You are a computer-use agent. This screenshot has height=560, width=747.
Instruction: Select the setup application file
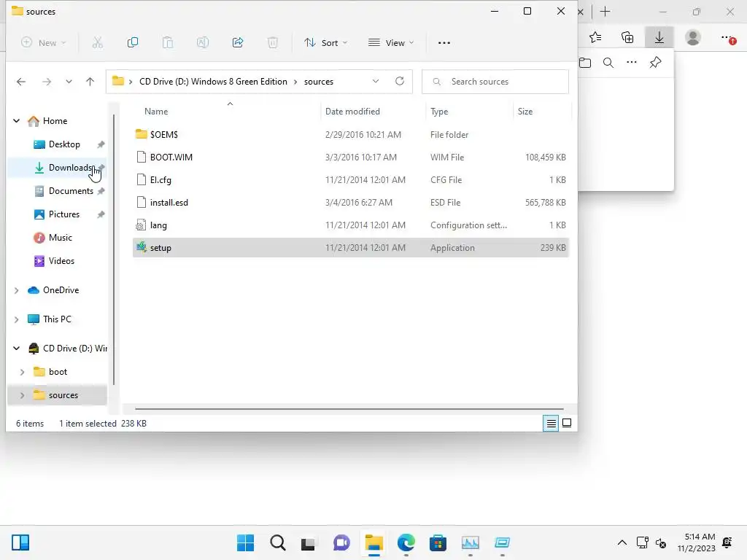click(x=351, y=248)
